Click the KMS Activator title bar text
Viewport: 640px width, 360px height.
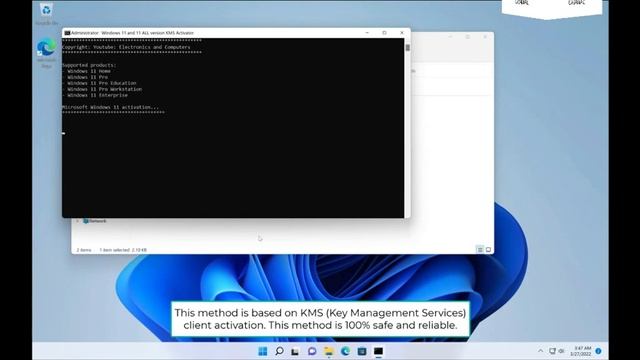pyautogui.click(x=132, y=33)
